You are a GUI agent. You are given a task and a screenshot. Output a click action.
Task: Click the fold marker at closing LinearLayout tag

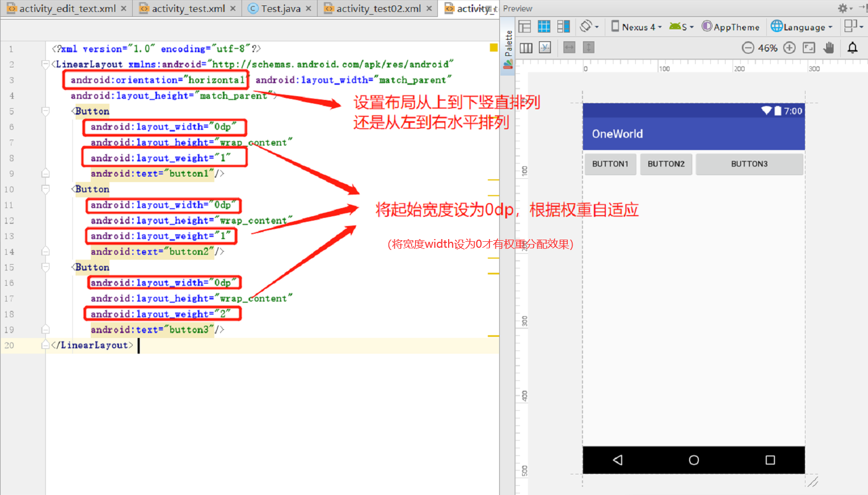[x=46, y=345]
